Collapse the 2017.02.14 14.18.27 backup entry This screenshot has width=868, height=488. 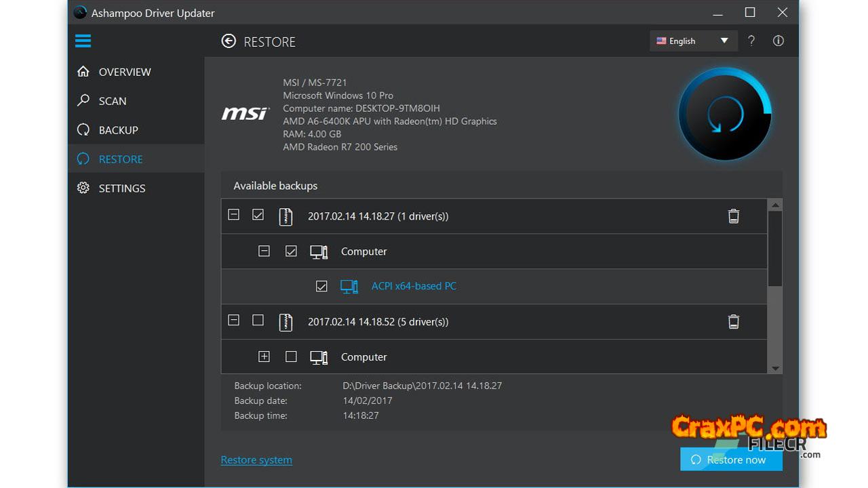click(x=233, y=215)
